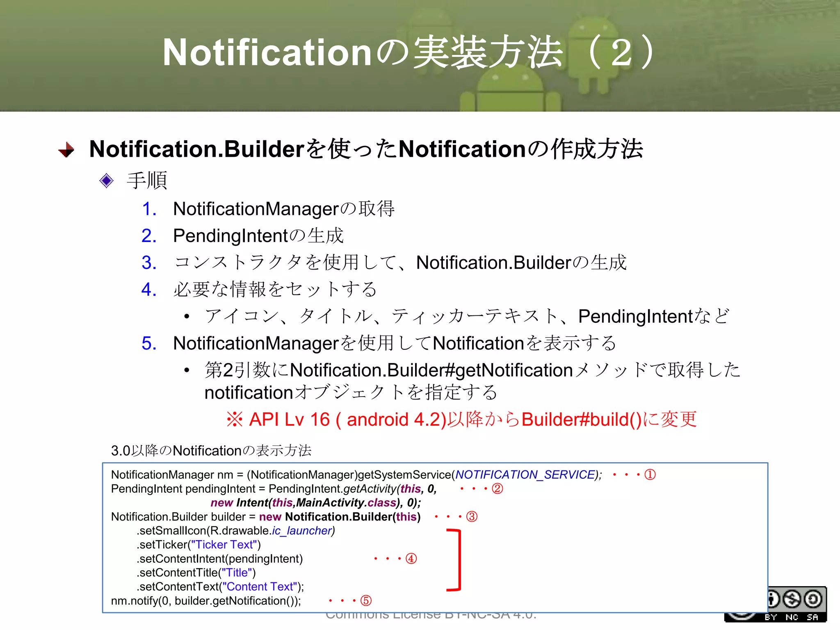This screenshot has width=840, height=630.
Task: Click step 3 "Notification.Builderの生成" line
Action: (x=400, y=262)
